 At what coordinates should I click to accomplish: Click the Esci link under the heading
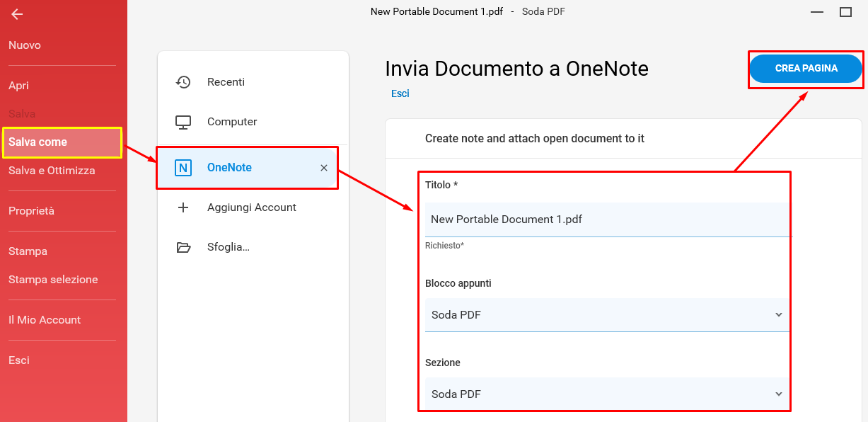pos(400,93)
